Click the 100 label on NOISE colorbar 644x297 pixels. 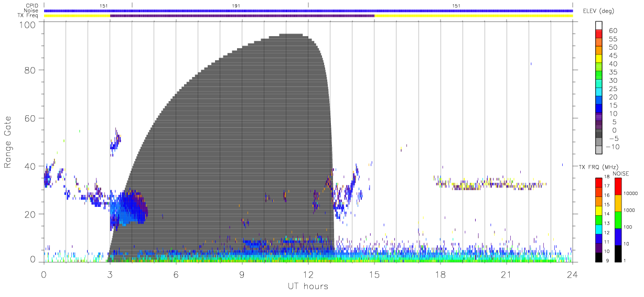point(628,227)
